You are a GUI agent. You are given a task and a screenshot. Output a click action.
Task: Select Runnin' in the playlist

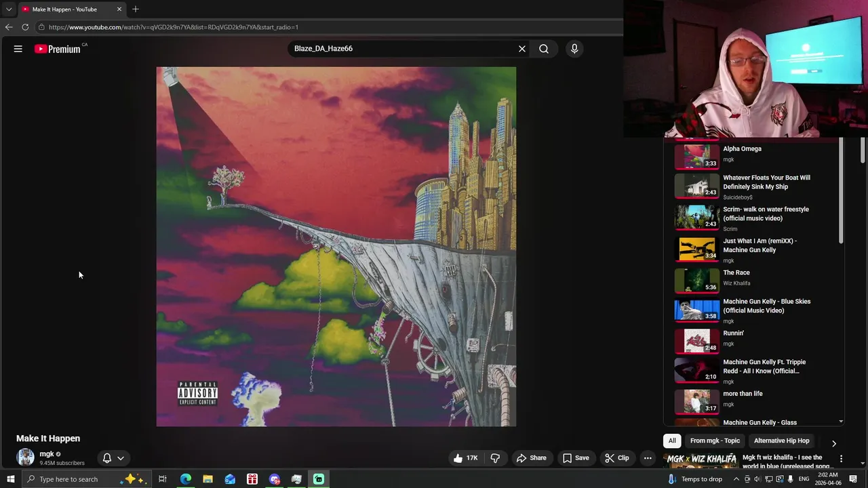753,340
